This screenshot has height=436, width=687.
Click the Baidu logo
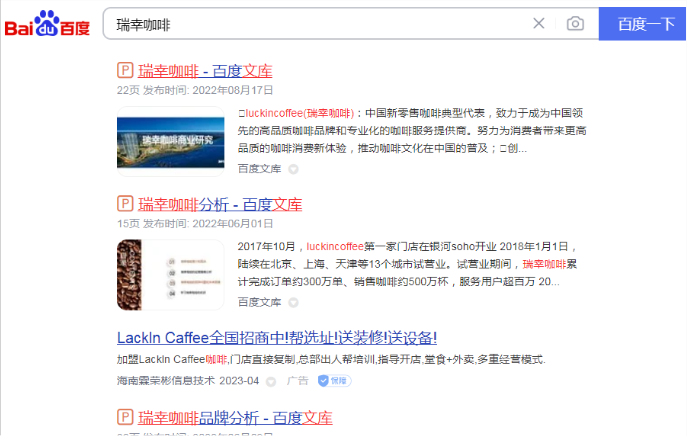pos(47,24)
